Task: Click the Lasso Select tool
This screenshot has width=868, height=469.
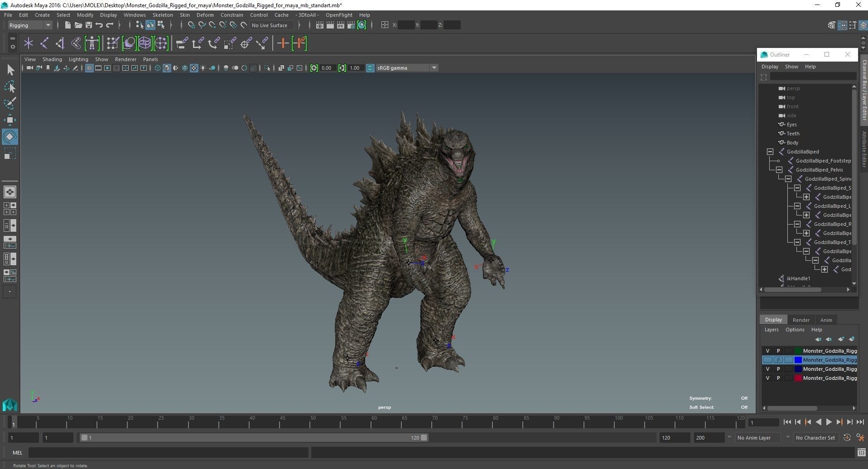Action: tap(10, 86)
